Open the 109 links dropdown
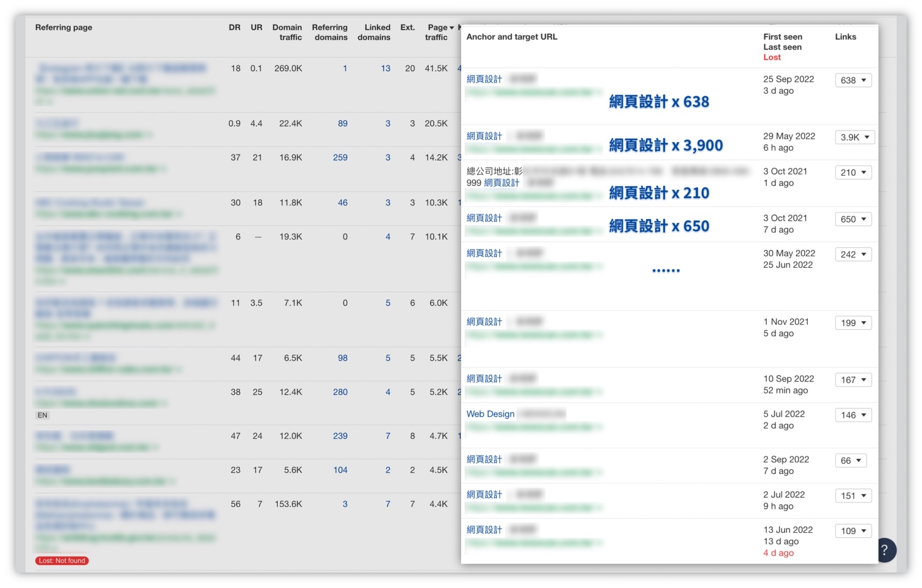922x588 pixels. 853,531
